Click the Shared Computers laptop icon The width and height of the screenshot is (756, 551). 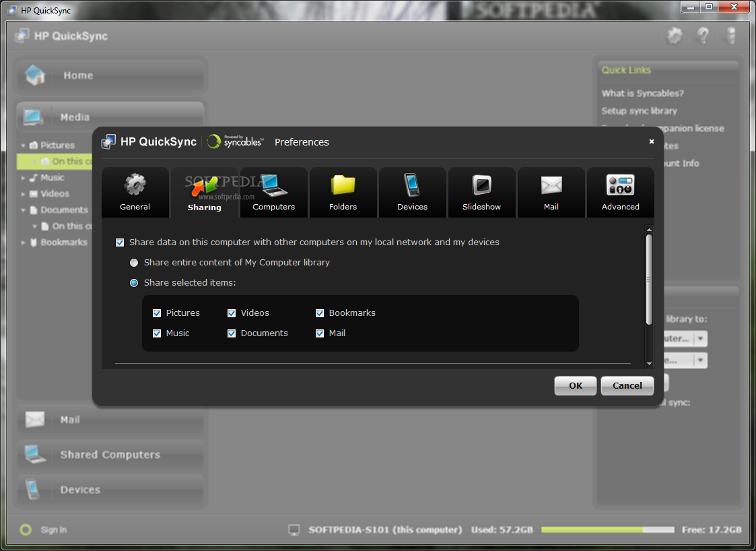(x=35, y=455)
